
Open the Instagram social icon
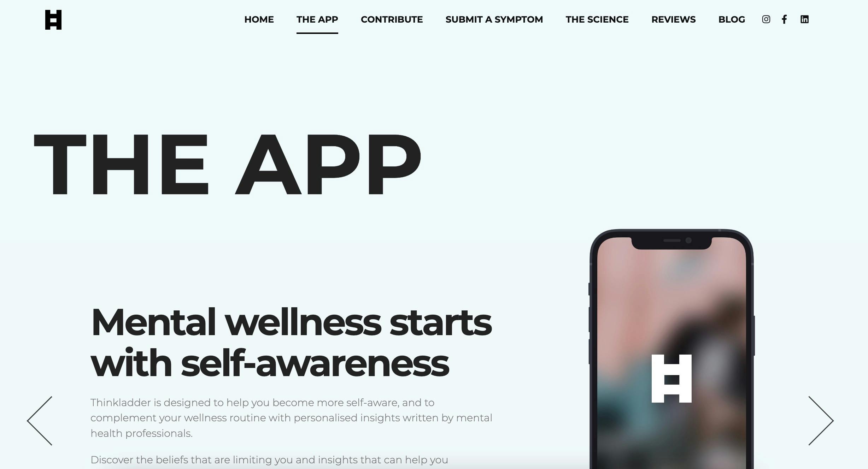pyautogui.click(x=766, y=19)
